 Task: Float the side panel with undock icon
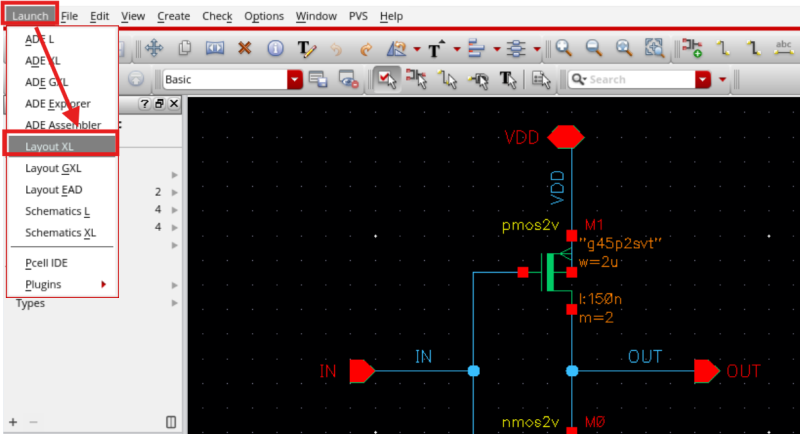159,104
